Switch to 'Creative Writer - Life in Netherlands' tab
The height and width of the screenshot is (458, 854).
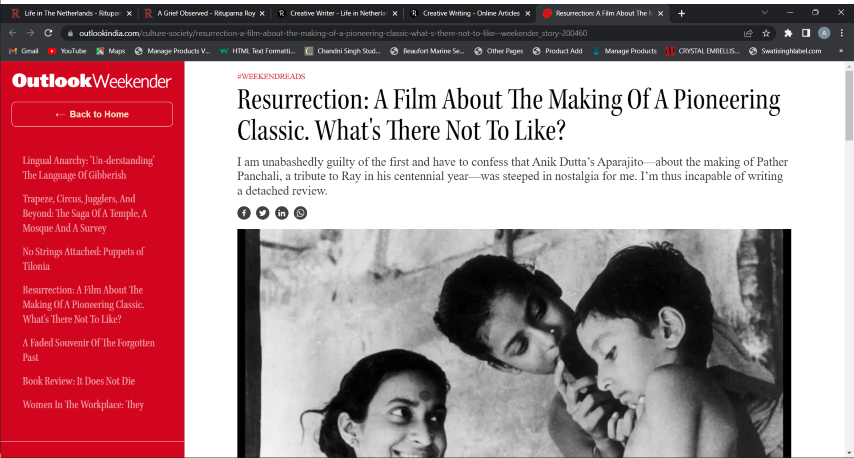click(336, 13)
